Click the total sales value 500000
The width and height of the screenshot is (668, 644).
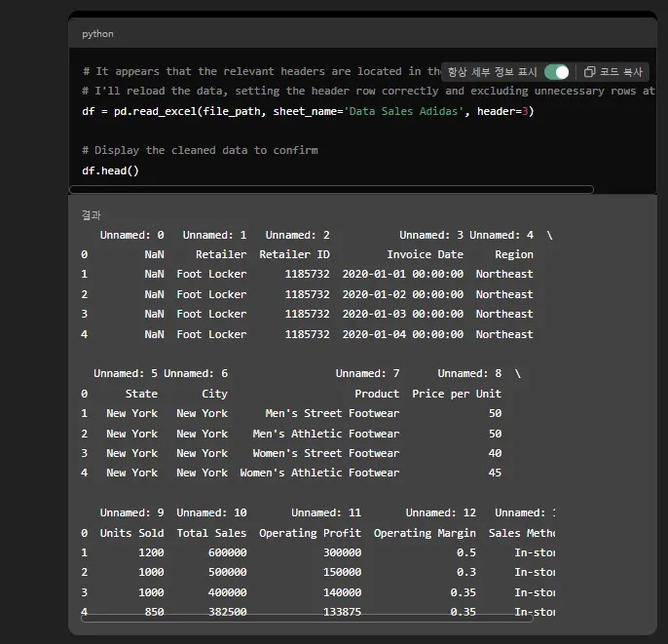tap(227, 573)
